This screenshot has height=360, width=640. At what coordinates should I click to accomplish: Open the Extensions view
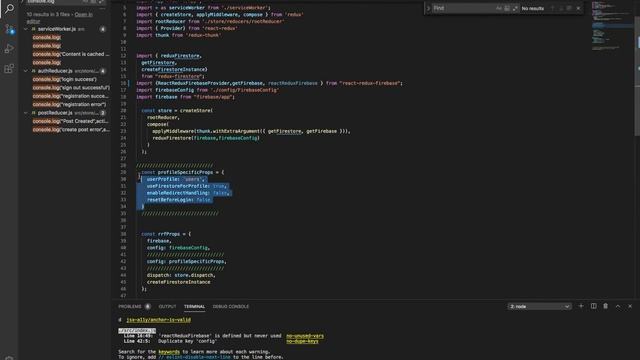(x=9, y=69)
